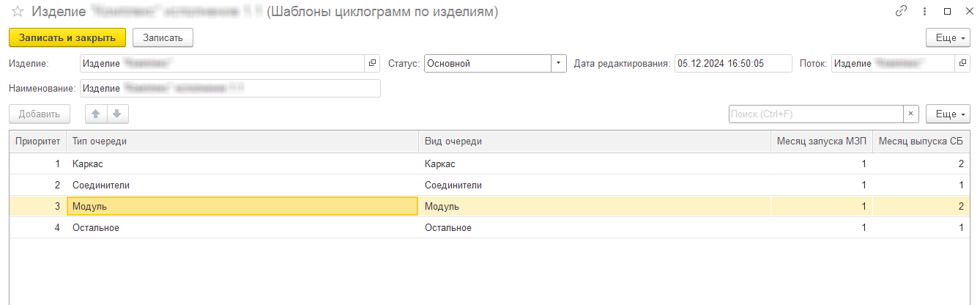Screen dimensions: 980x305
Task: Select the Каркас row in Тип очереди
Action: (242, 164)
